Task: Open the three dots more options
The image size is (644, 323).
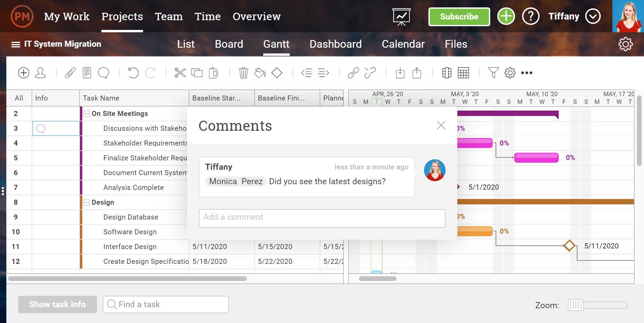Action: [x=526, y=73]
